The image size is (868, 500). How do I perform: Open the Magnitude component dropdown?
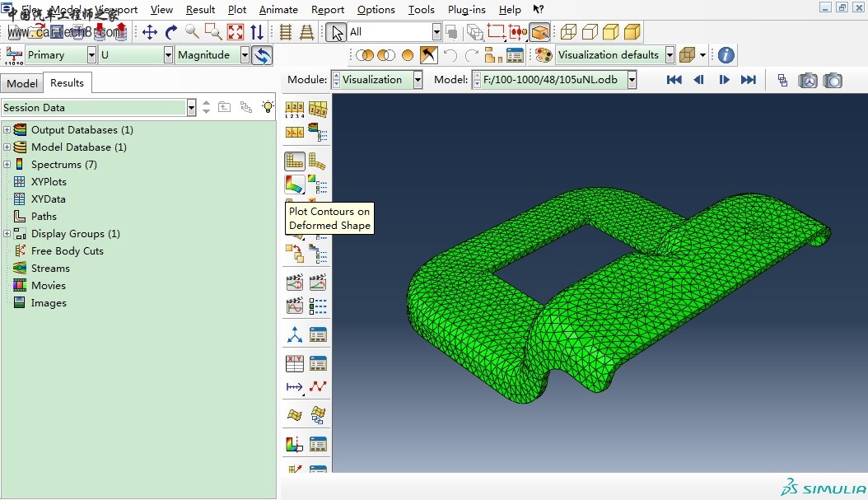245,55
